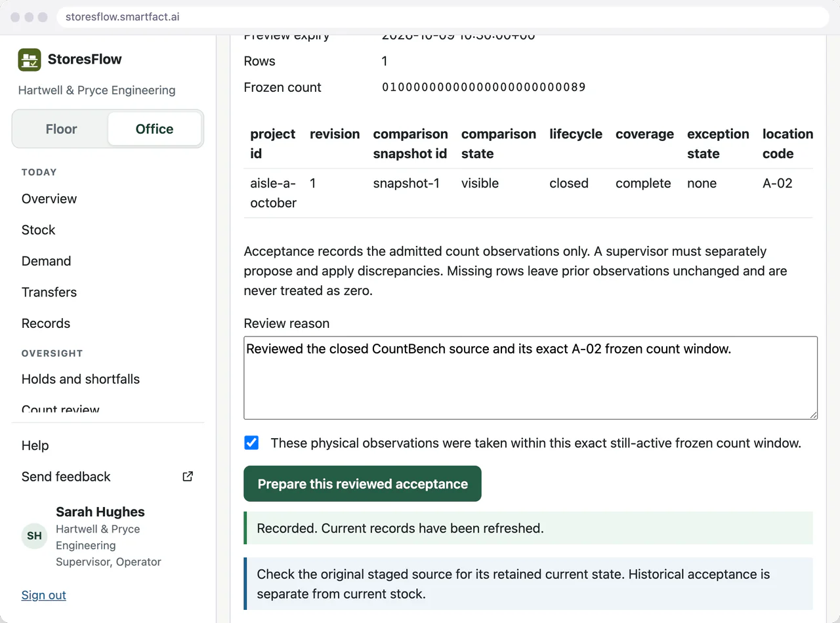Select the aisle-a-october project id cell

click(273, 193)
